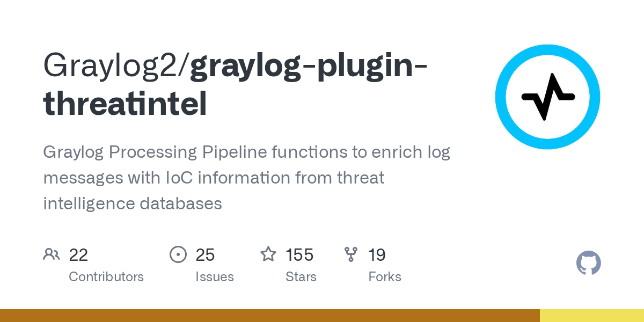Image resolution: width=644 pixels, height=322 pixels.
Task: Click the yellow language bar segment
Action: (x=591, y=316)
